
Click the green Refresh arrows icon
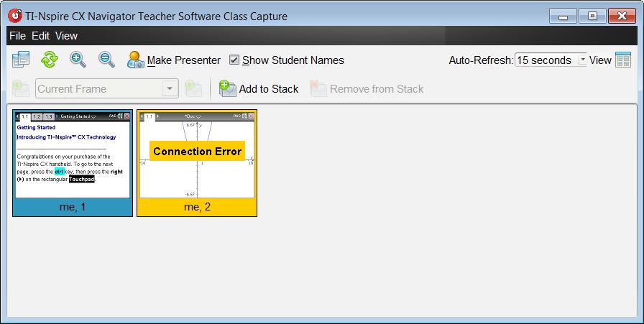point(50,60)
